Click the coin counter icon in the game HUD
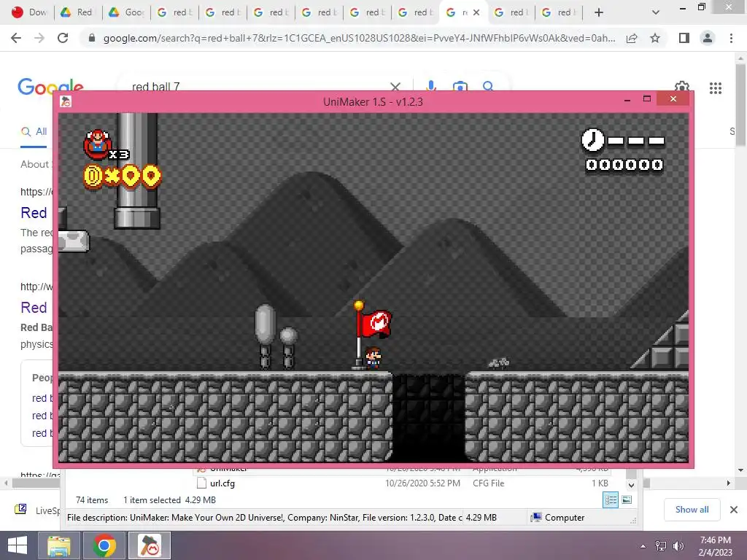Screen dimensions: 747x560 tap(93, 176)
